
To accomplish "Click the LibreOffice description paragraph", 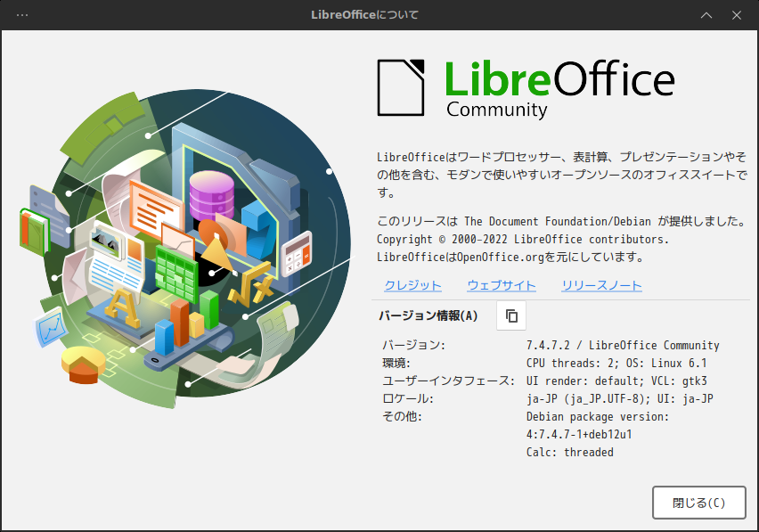I will (x=562, y=175).
